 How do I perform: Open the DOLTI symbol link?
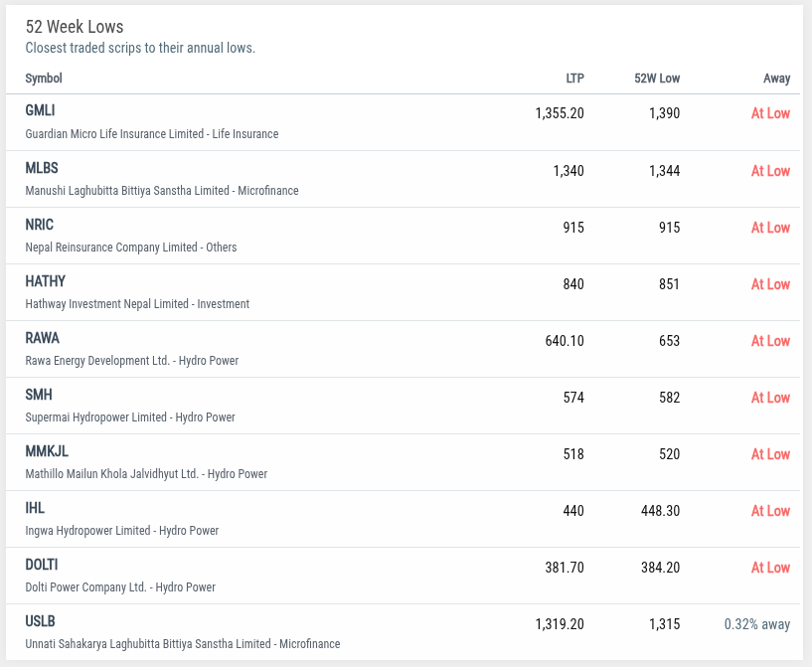42,565
